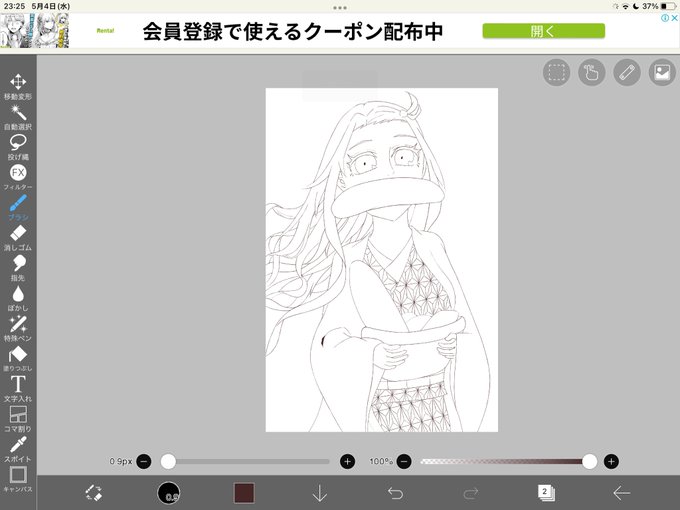Tap the drawing canvas artwork
The image size is (680, 510).
[382, 260]
